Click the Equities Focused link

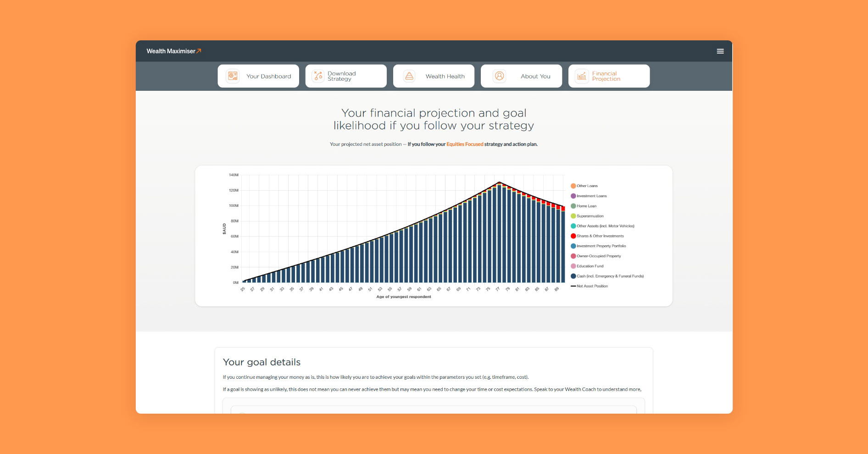coord(464,144)
